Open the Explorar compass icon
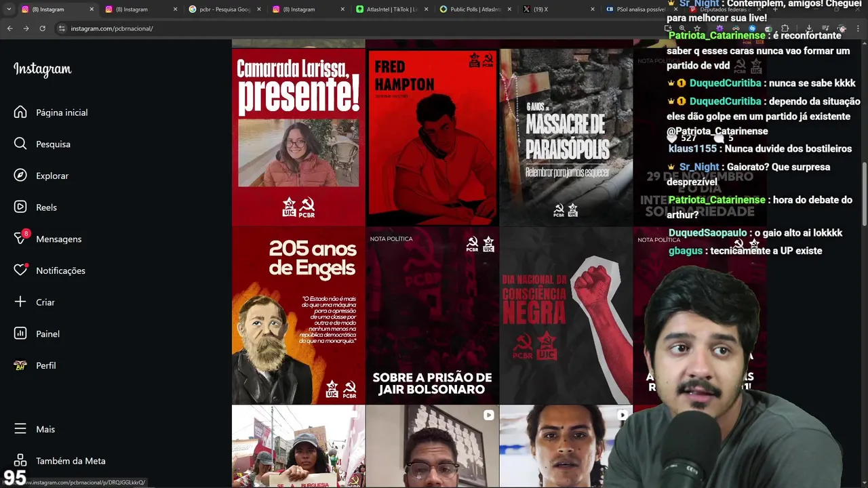 coord(20,176)
